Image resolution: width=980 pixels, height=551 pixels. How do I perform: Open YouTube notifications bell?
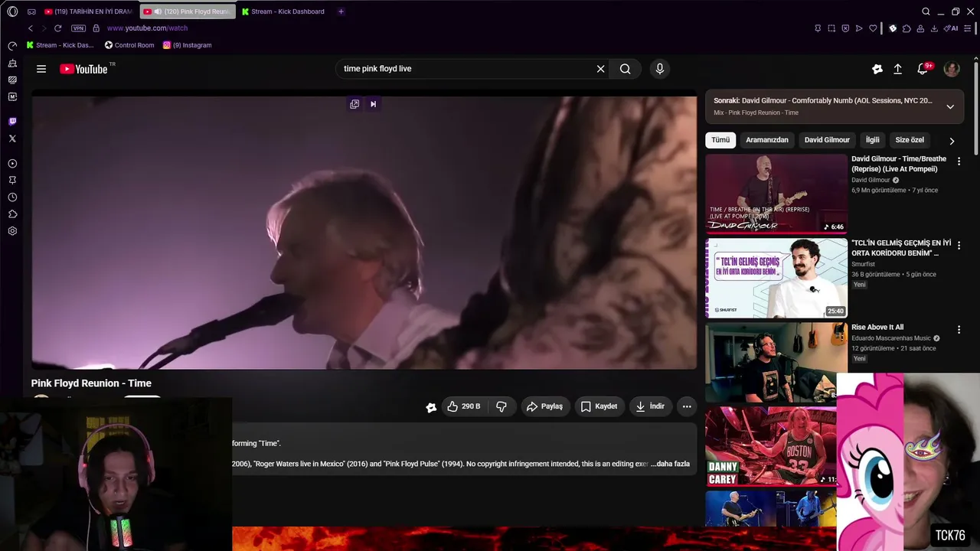pyautogui.click(x=923, y=69)
